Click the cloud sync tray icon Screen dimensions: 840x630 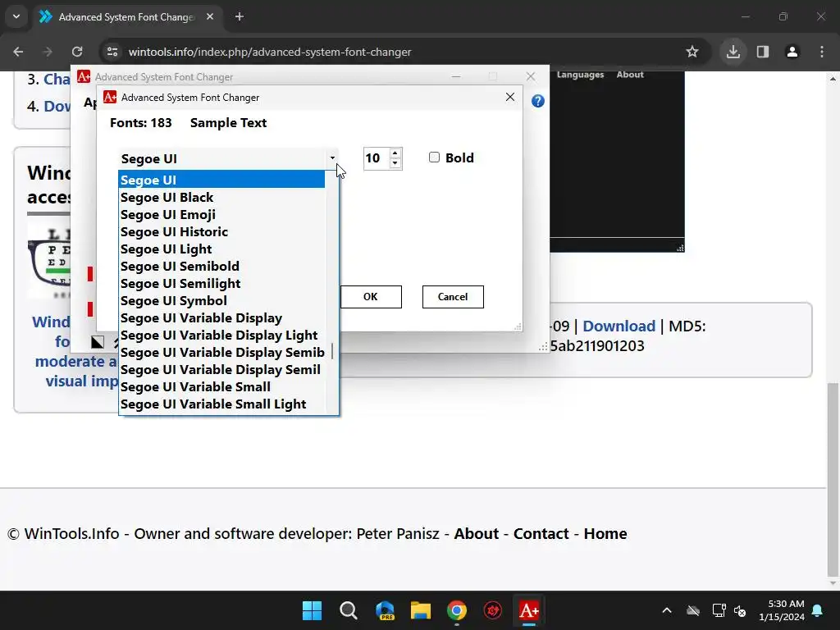tap(692, 610)
